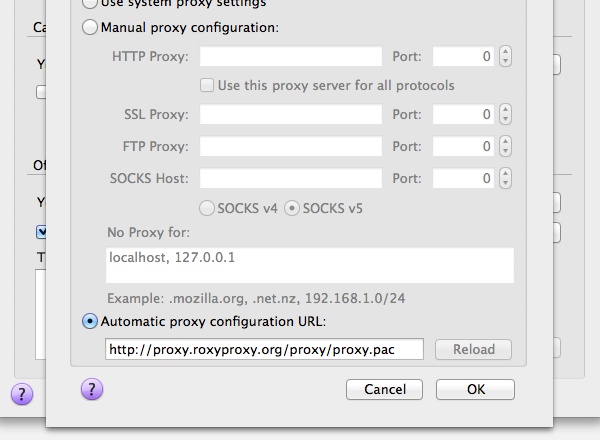Reload the proxy configuration URL
600x440 pixels.
473,349
